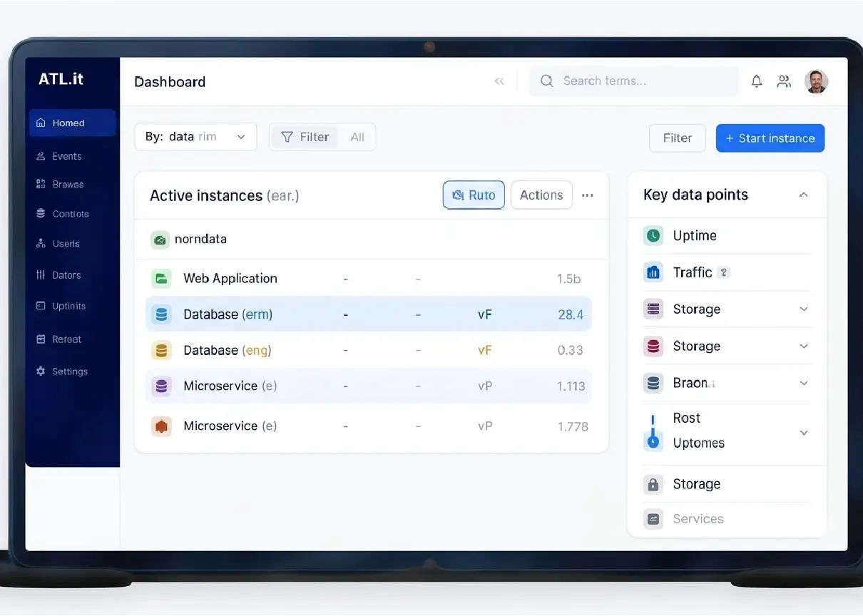Click the 0.33 value
Image resolution: width=863 pixels, height=616 pixels.
(571, 351)
